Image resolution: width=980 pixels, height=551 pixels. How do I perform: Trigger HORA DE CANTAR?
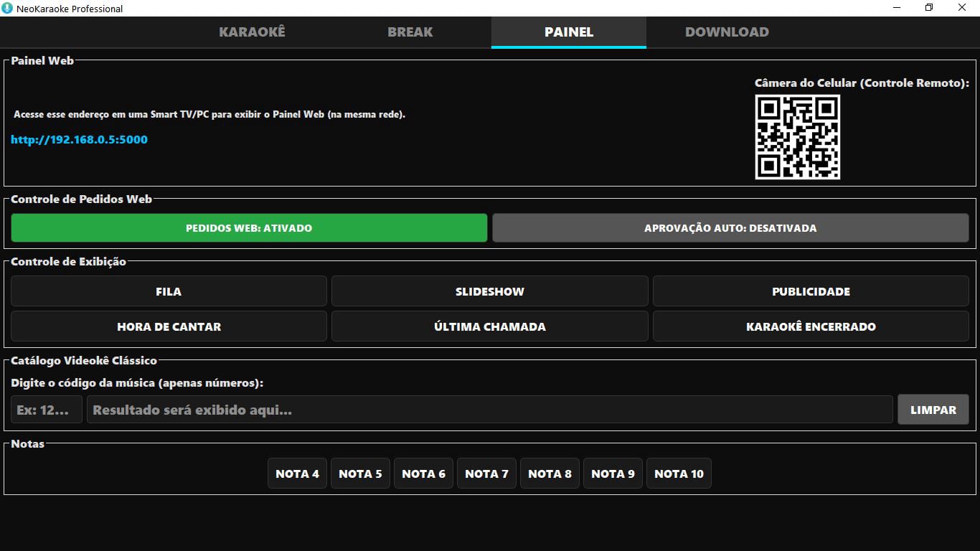168,326
